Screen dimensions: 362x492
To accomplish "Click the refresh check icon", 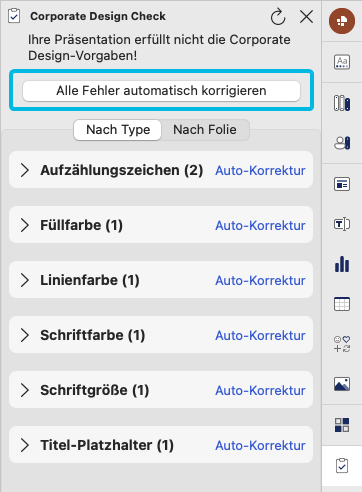I will tap(278, 17).
